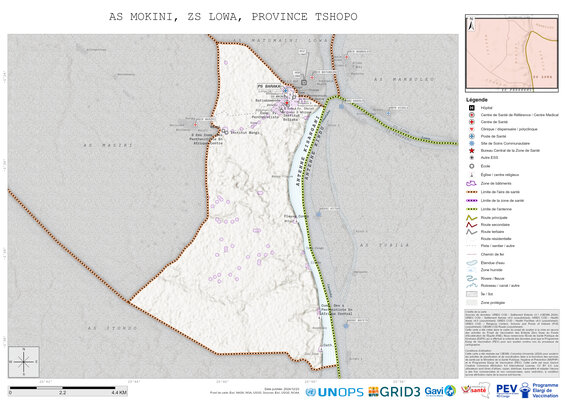The width and height of the screenshot is (566, 400).
Task: Click the purple Limite de la zone de santé swatch
Action: (471, 200)
